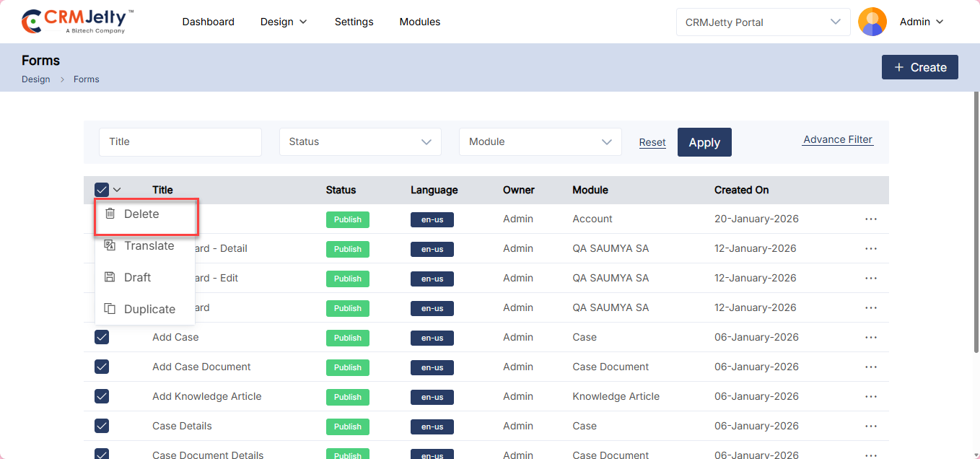980x459 pixels.
Task: Click the CRMJetty logo
Action: coord(77,22)
